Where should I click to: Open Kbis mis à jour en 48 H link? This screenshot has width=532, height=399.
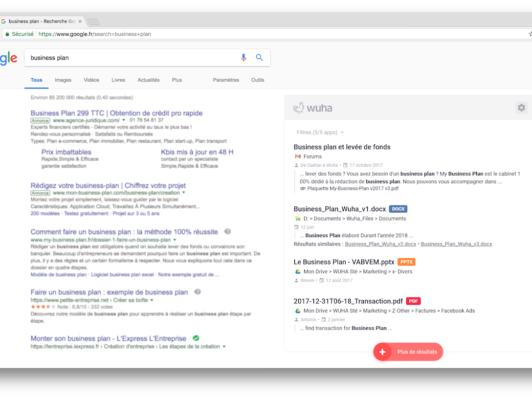pyautogui.click(x=197, y=152)
